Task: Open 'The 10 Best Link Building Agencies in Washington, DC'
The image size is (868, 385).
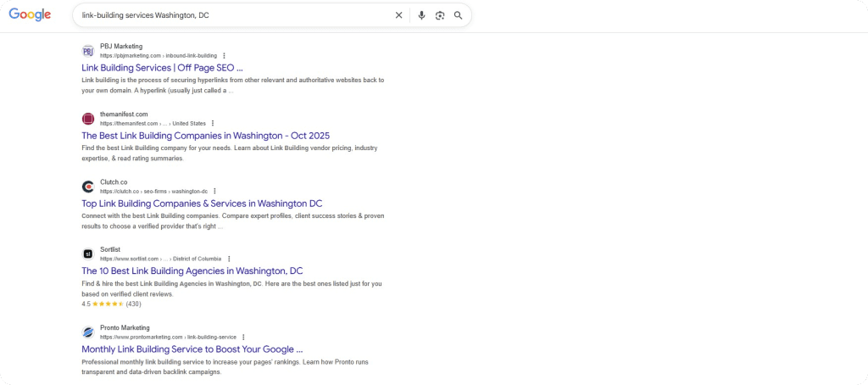Action: pos(192,271)
